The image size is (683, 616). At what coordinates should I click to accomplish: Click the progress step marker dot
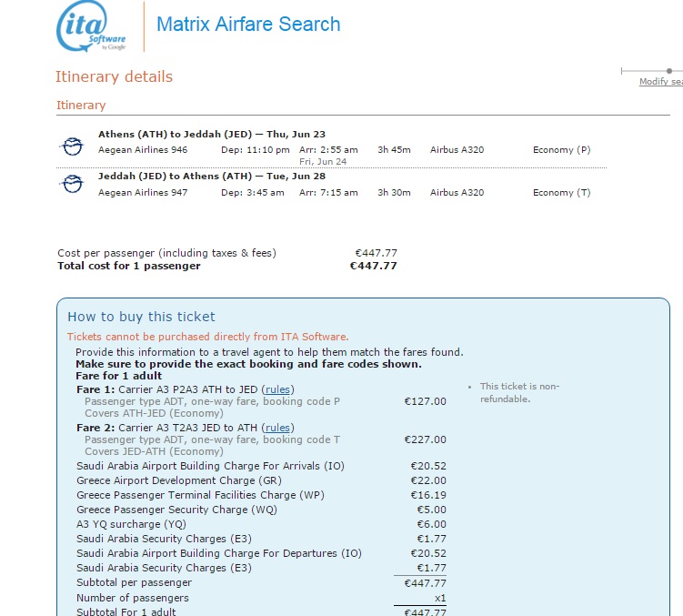click(669, 71)
